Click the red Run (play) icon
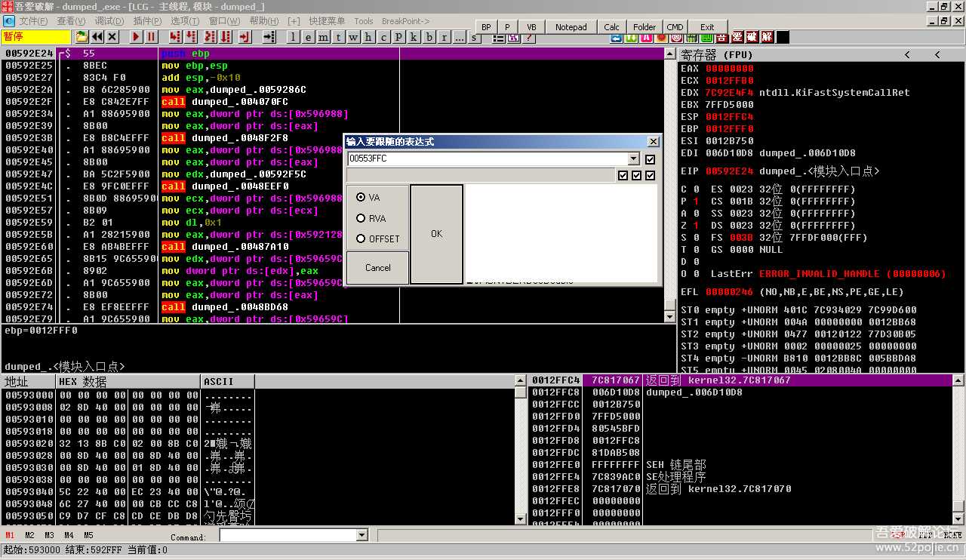The image size is (966, 560). click(x=136, y=36)
